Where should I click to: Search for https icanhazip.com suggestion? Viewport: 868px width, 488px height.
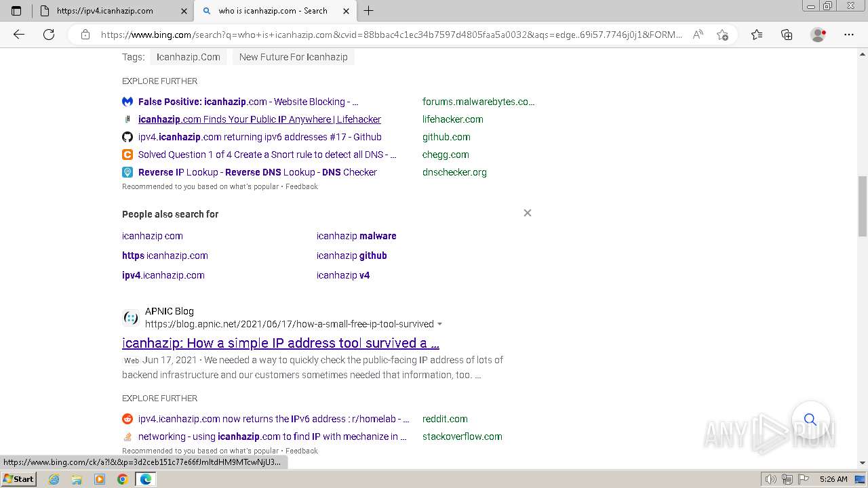[165, 256]
